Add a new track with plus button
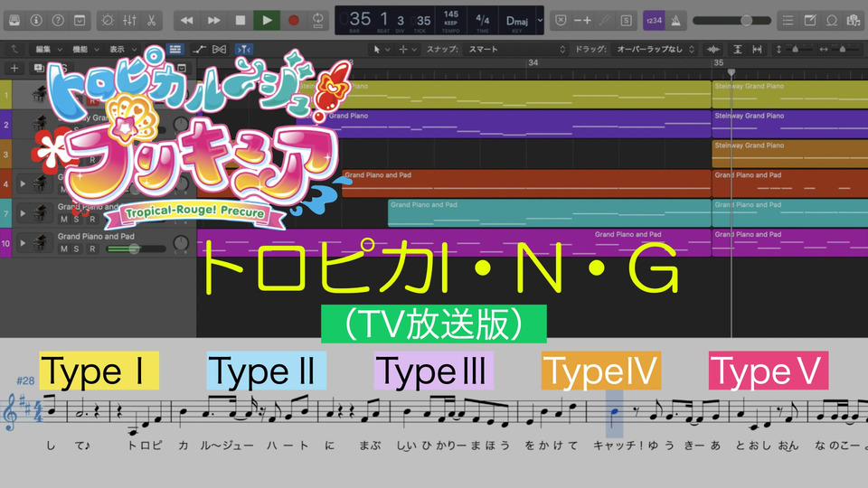The image size is (868, 488). pos(14,68)
